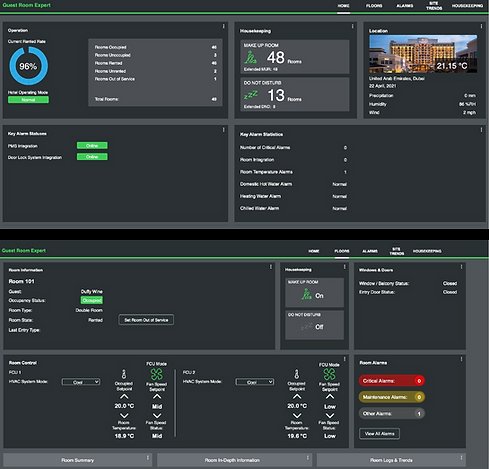Select the FLOORS tab in the Room 101 dashboard
The width and height of the screenshot is (489, 469).
[x=342, y=251]
